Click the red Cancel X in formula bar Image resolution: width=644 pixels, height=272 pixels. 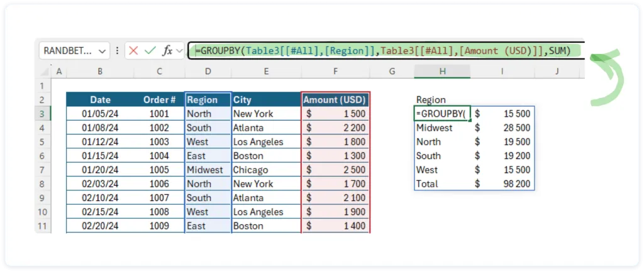click(133, 50)
